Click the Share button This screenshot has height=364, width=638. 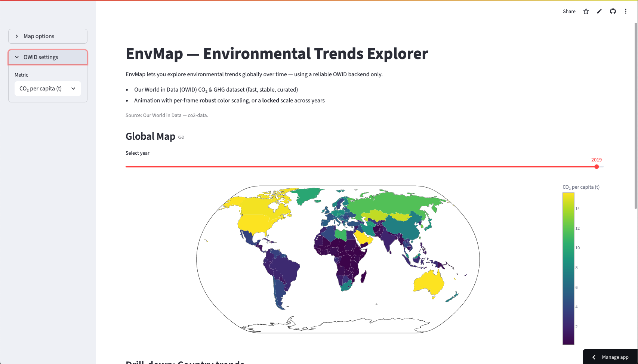[x=569, y=11]
